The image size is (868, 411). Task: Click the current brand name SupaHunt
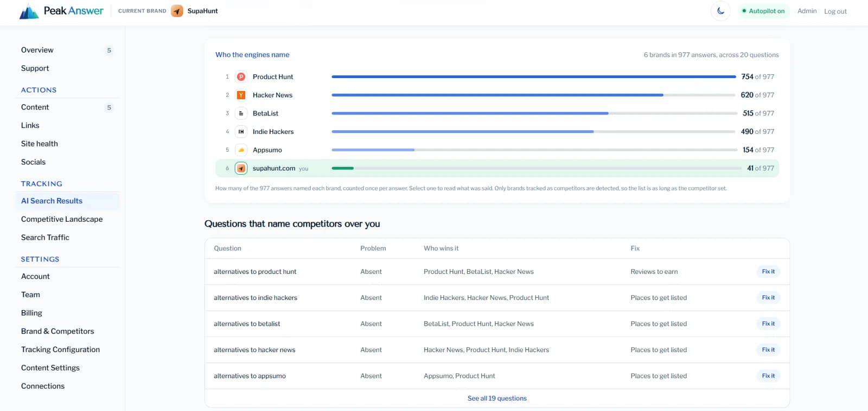202,11
